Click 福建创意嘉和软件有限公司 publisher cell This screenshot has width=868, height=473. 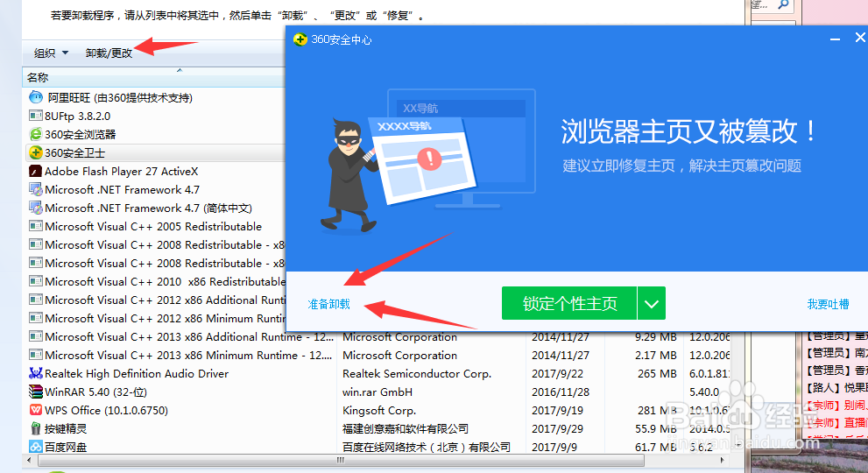coord(406,428)
